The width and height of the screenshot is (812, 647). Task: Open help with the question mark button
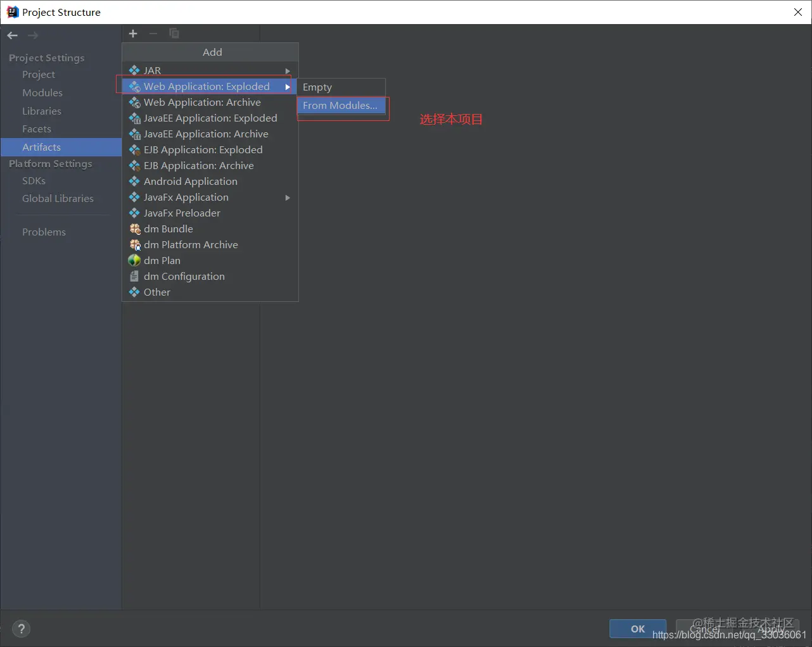point(22,629)
